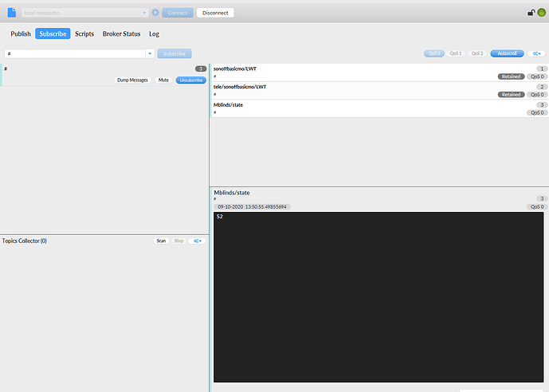Viewport: 549px width, 392px height.
Task: Expand the subscribe topic dropdown arrow
Action: tap(150, 53)
